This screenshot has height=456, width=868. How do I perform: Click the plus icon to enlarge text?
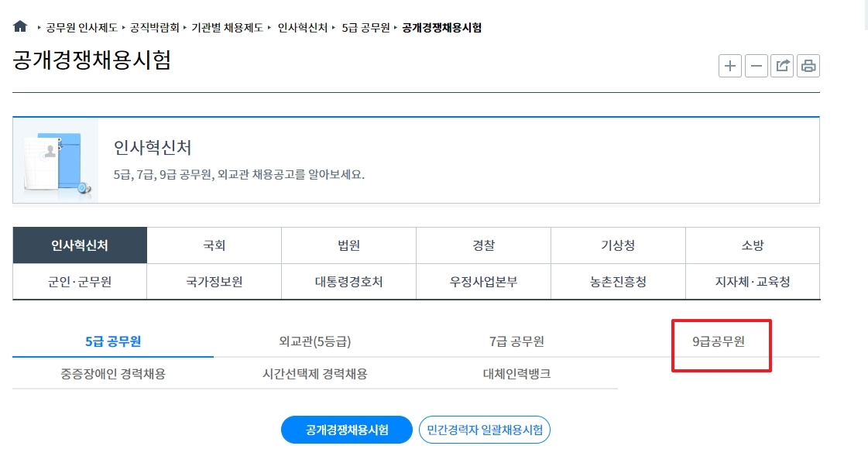(x=729, y=66)
